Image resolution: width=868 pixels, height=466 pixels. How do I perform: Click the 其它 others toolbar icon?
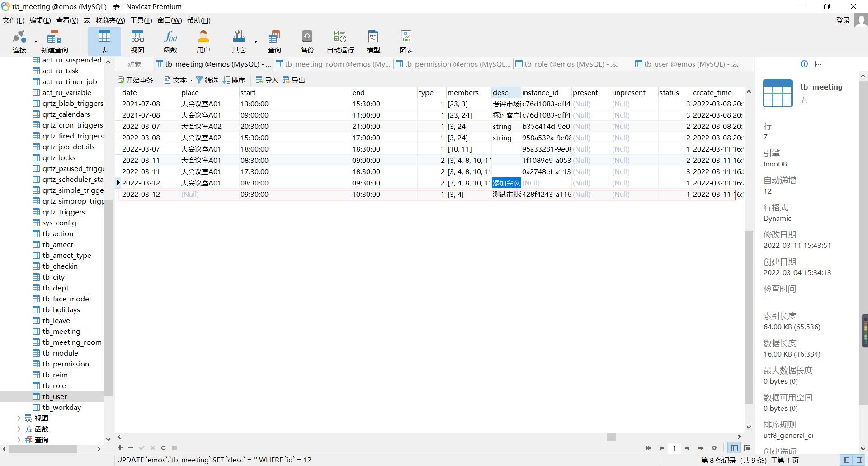point(239,42)
